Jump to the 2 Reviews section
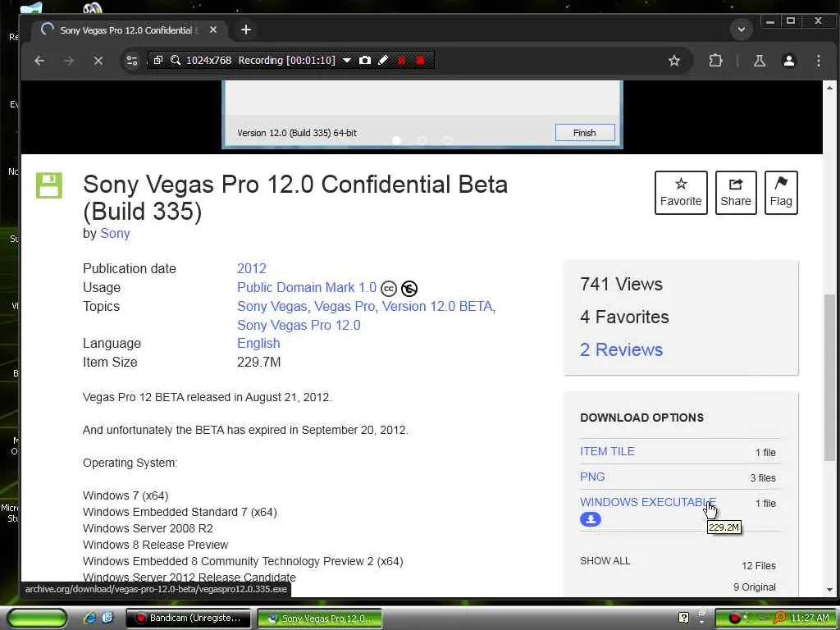Screen dimensions: 840x630 coord(622,349)
